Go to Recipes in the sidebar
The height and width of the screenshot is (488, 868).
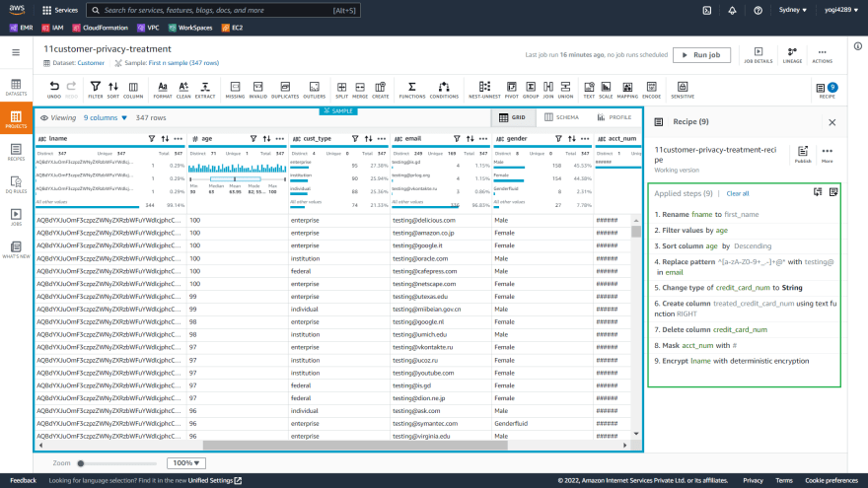[16, 152]
